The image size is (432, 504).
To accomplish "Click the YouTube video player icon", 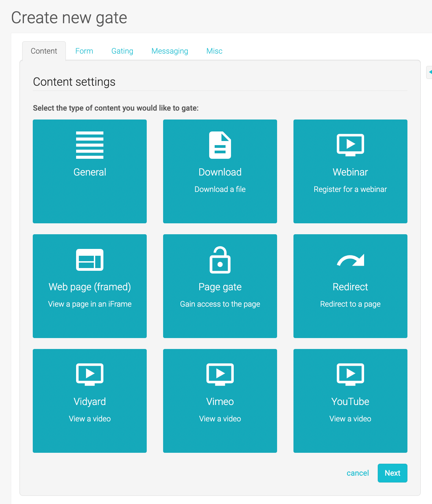I will click(350, 375).
